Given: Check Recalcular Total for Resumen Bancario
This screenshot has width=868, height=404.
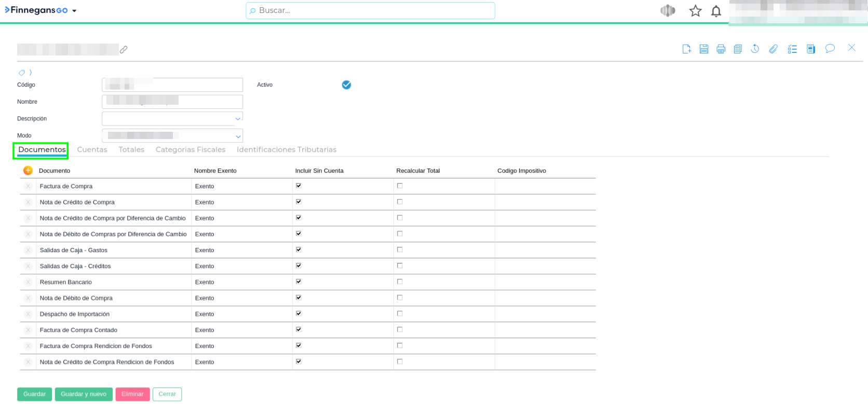Looking at the screenshot, I should (400, 282).
